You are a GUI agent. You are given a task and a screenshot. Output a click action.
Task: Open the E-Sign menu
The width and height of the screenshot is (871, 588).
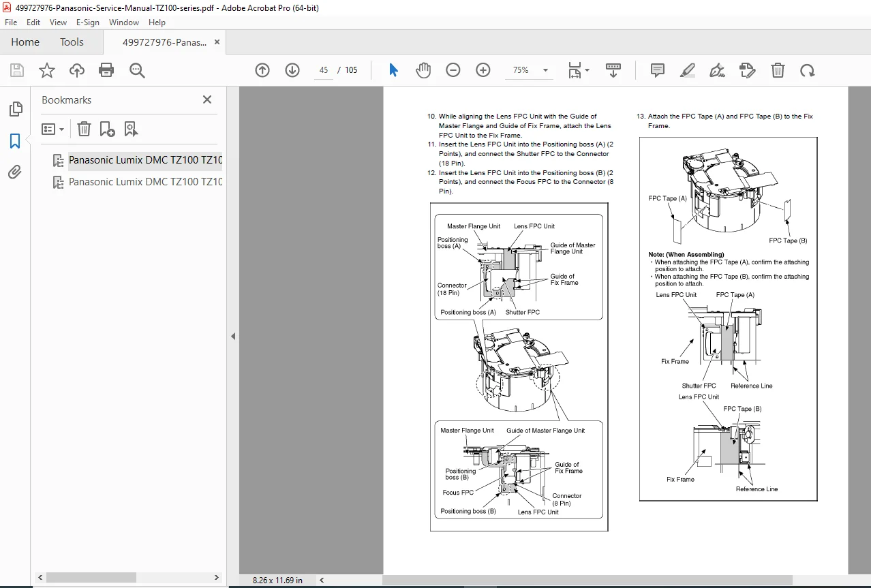point(88,22)
